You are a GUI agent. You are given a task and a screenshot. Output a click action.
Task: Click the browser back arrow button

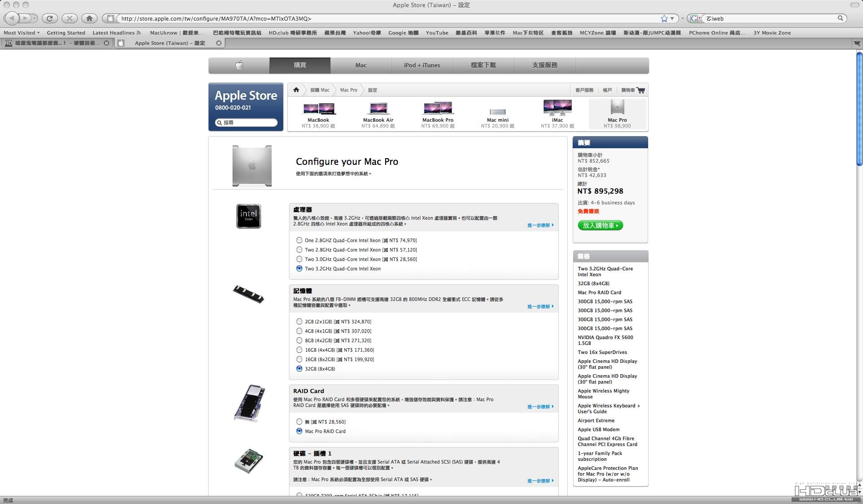pos(12,18)
